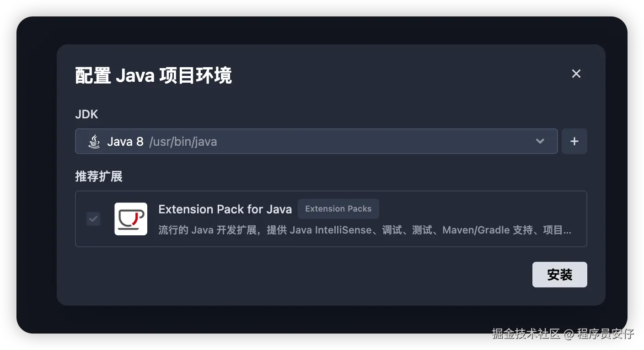This screenshot has width=644, height=350.
Task: Click the 配置 Java 项目环境 heading
Action: tap(153, 76)
